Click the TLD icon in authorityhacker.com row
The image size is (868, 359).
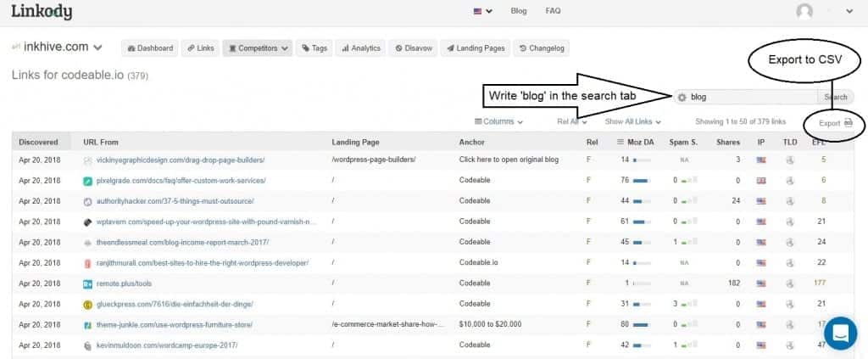790,201
